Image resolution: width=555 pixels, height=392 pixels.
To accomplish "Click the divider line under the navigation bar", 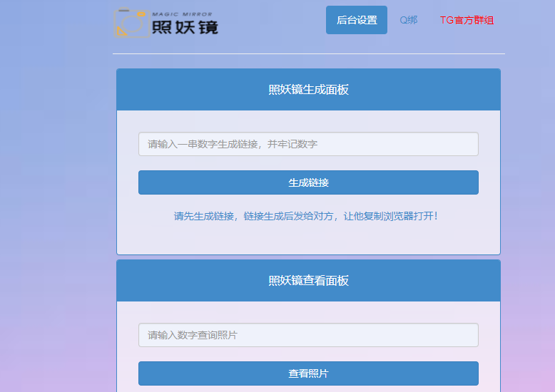I will pos(308,53).
